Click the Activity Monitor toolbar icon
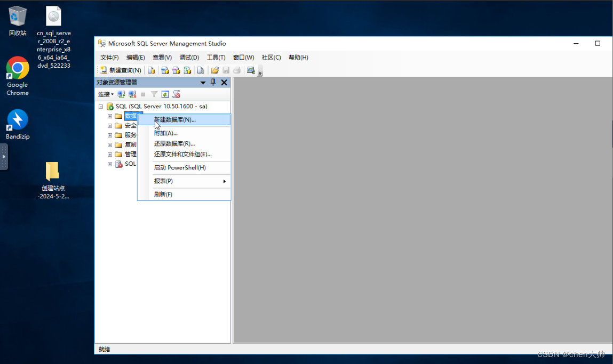Screen dimensions: 613x364 pyautogui.click(x=251, y=70)
